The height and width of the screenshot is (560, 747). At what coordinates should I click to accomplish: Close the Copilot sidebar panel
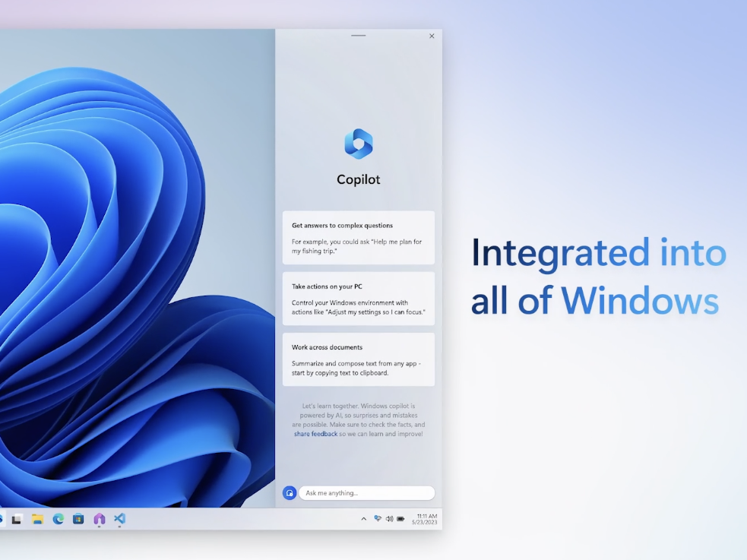coord(432,36)
